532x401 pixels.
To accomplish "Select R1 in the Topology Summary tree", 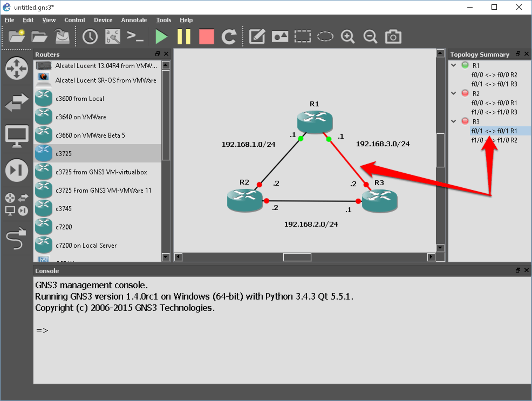I will (476, 66).
